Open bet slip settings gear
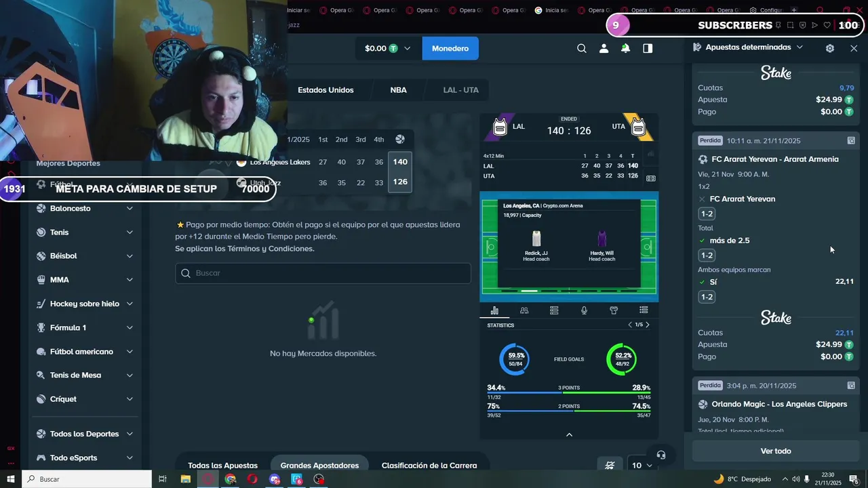This screenshot has width=868, height=488. pyautogui.click(x=830, y=48)
